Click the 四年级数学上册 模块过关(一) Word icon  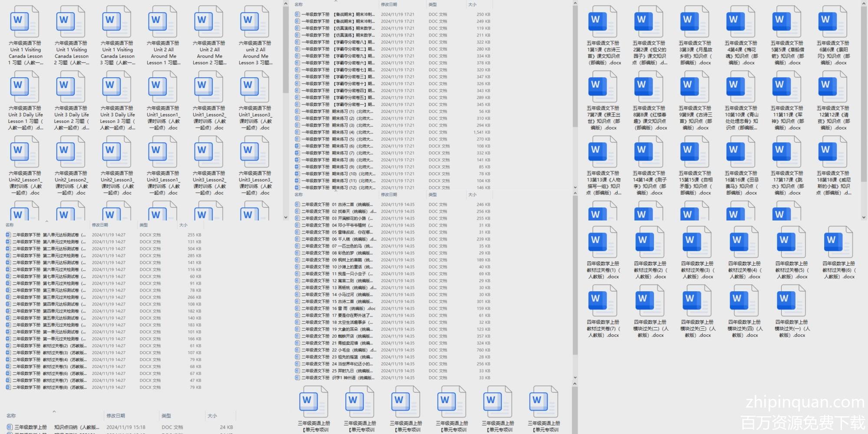pos(791,301)
